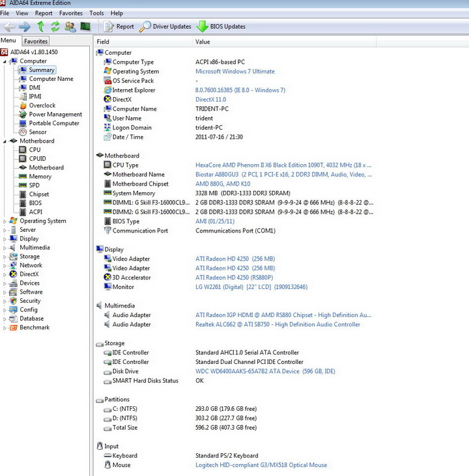Open the Report menu

tap(44, 13)
